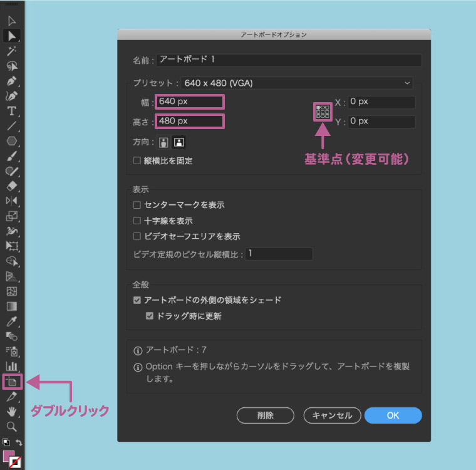476x470 pixels.
Task: Select the Line Segment tool
Action: tap(11, 126)
